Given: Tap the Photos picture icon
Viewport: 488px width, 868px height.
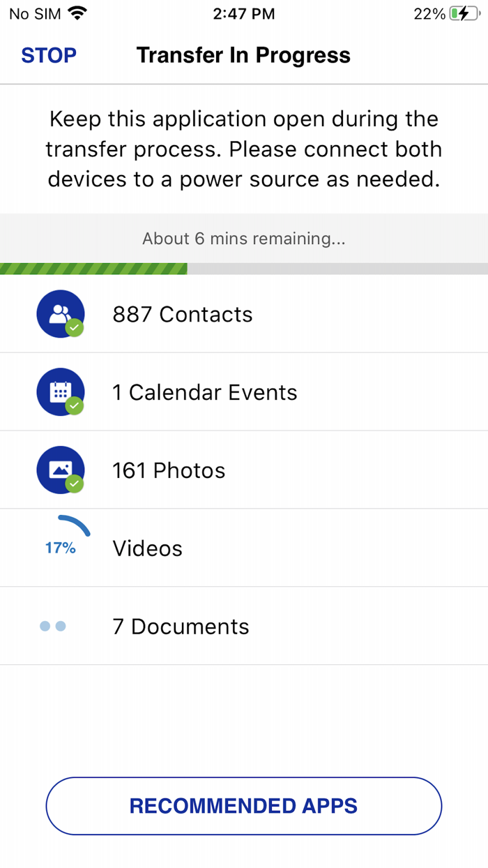Looking at the screenshot, I should (x=60, y=470).
